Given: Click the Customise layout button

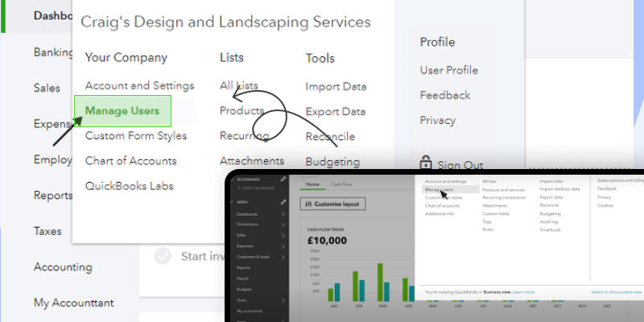Looking at the screenshot, I should [332, 204].
